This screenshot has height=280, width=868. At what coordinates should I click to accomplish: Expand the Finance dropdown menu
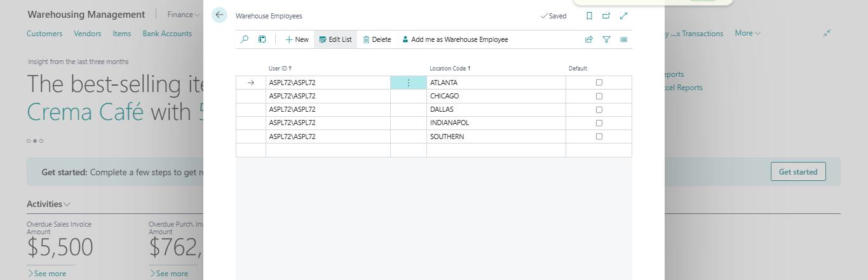tap(184, 15)
